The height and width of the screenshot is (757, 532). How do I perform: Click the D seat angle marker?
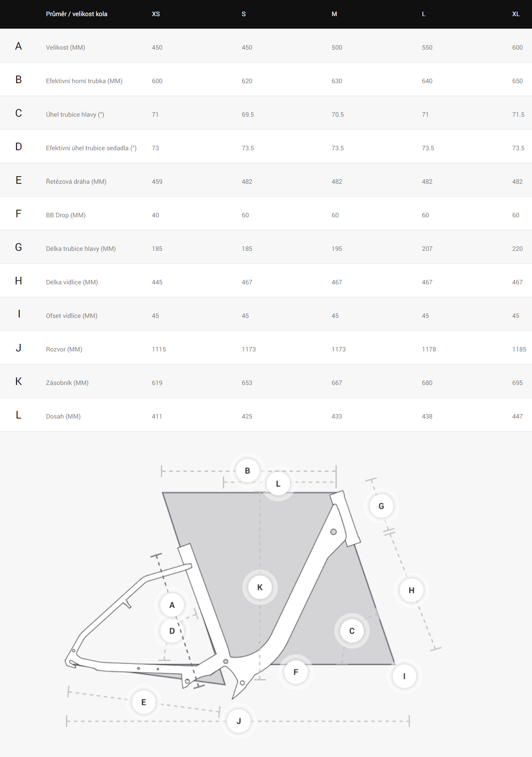172,631
